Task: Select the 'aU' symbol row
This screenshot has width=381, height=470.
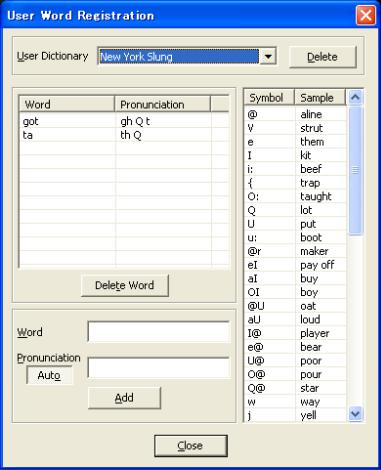Action: click(295, 319)
